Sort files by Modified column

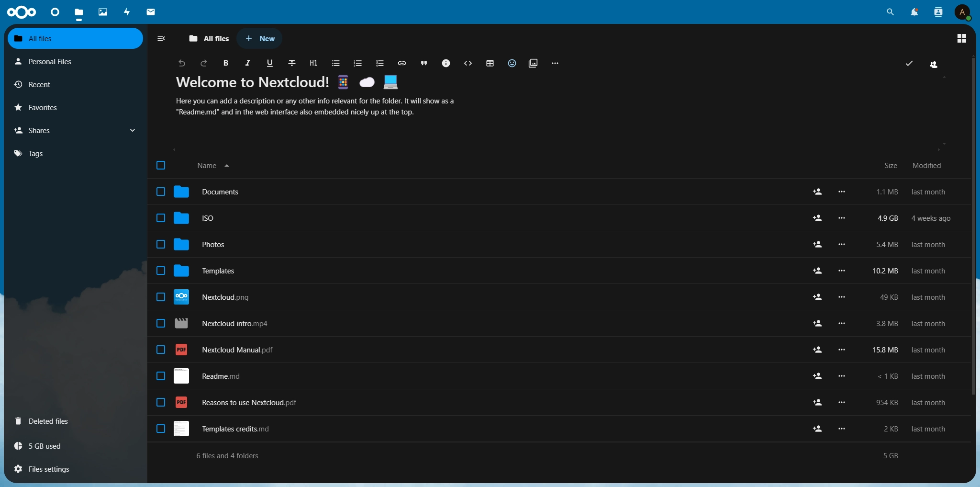926,165
